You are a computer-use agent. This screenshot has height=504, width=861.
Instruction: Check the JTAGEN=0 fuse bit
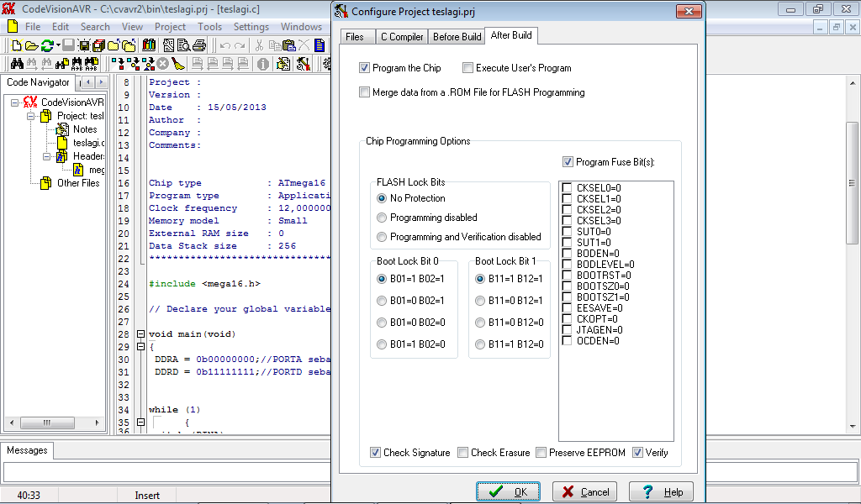(x=567, y=329)
